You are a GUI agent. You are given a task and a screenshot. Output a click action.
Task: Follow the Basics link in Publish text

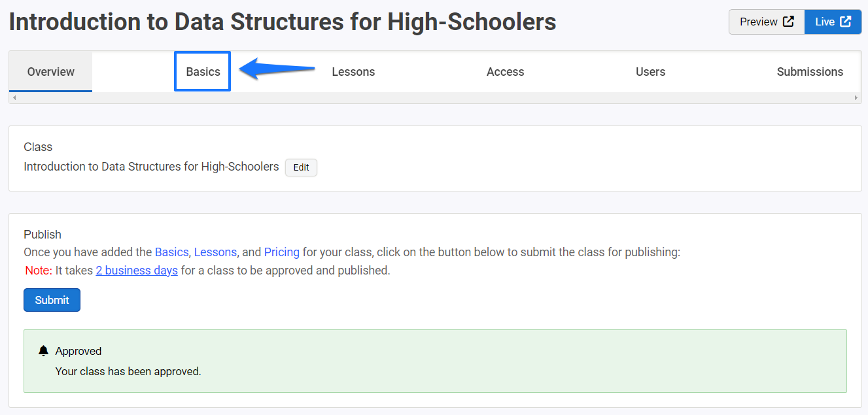[x=171, y=252]
